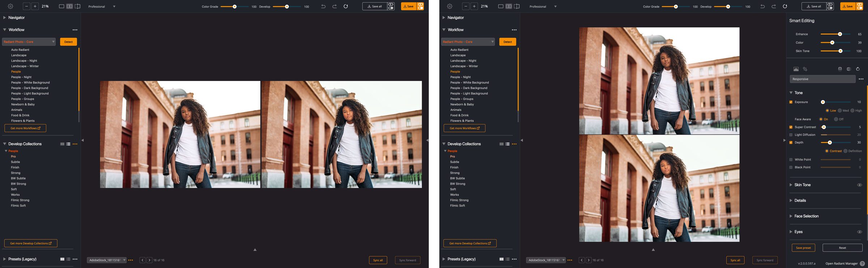Click the flip vertical icon in Smart Editing
This screenshot has width=868, height=268.
(840, 69)
